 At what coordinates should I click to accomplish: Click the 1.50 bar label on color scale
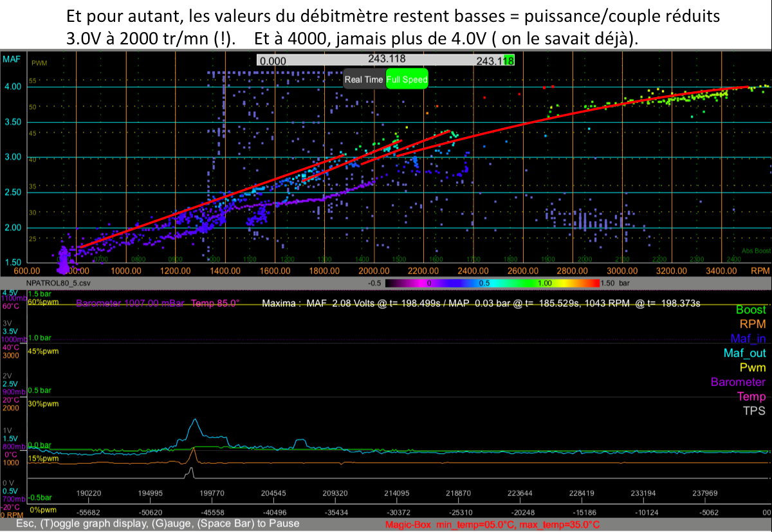click(x=616, y=282)
